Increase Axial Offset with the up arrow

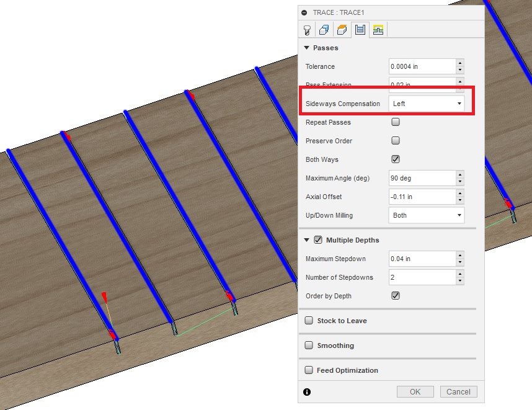pyautogui.click(x=460, y=194)
